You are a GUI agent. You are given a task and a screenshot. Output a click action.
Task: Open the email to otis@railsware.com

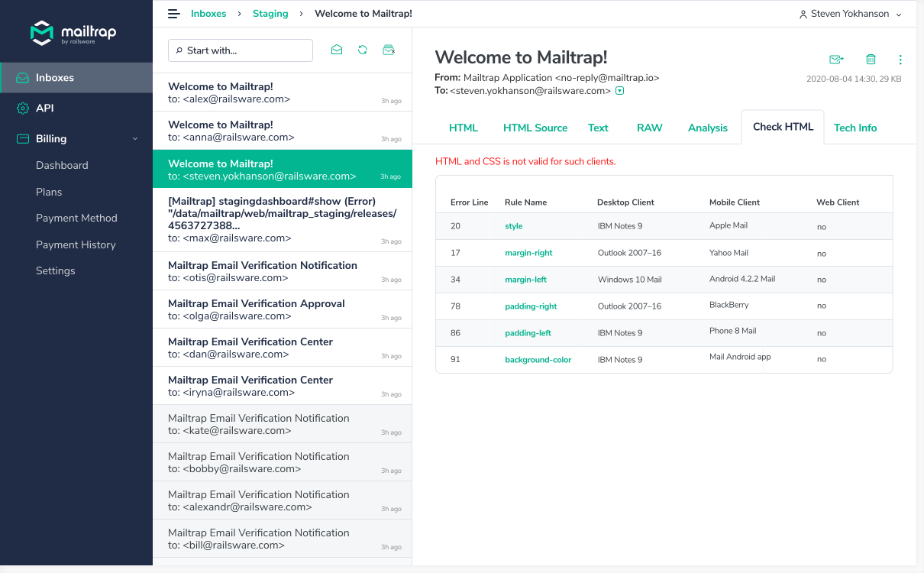point(283,271)
